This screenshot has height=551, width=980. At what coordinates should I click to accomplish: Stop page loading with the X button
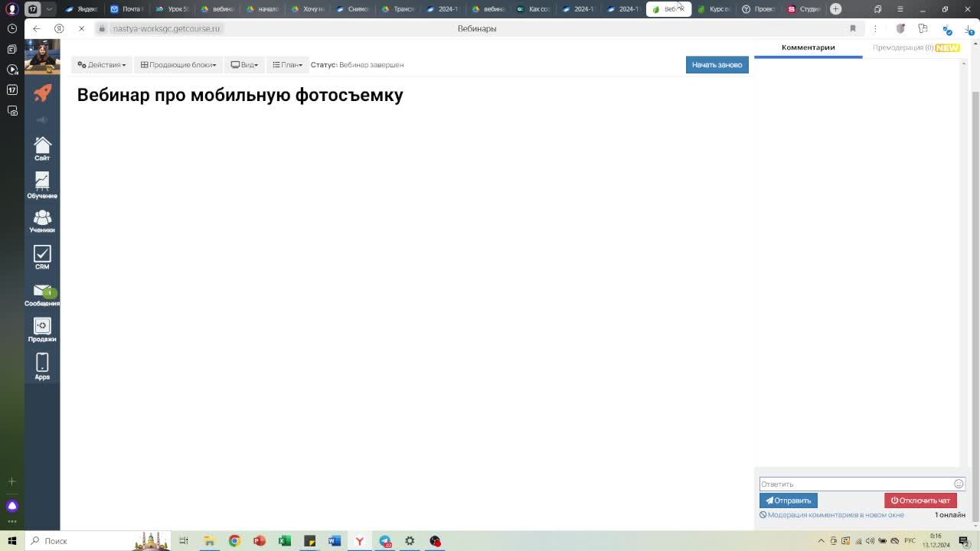click(81, 28)
